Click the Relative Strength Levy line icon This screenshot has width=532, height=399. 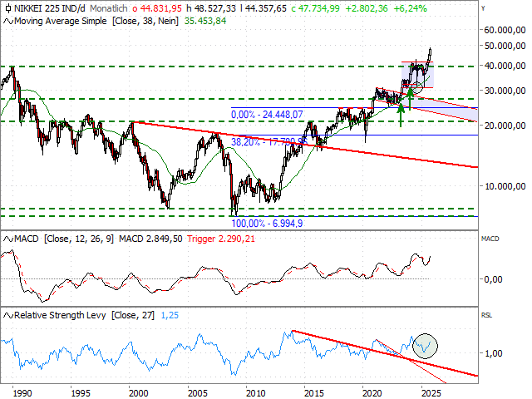[x=7, y=316]
